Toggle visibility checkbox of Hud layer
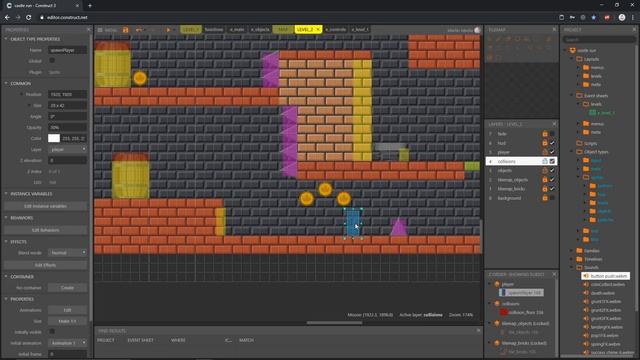 click(552, 143)
